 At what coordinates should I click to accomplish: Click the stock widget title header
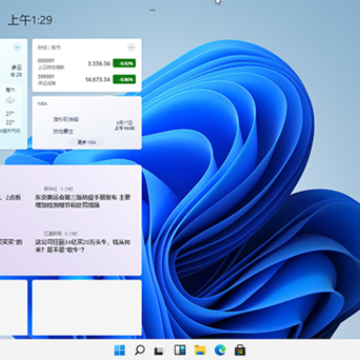click(x=49, y=48)
